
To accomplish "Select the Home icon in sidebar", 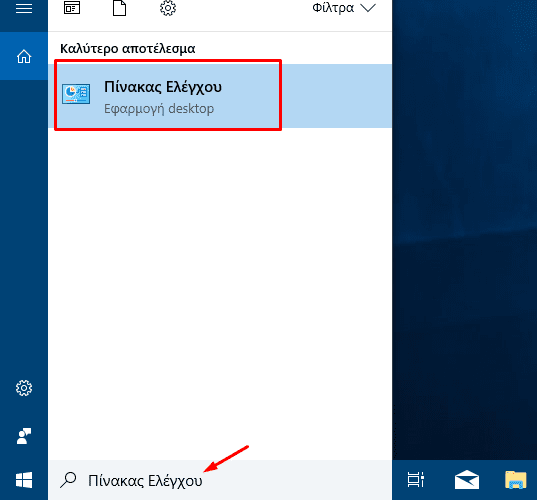I will coord(24,56).
